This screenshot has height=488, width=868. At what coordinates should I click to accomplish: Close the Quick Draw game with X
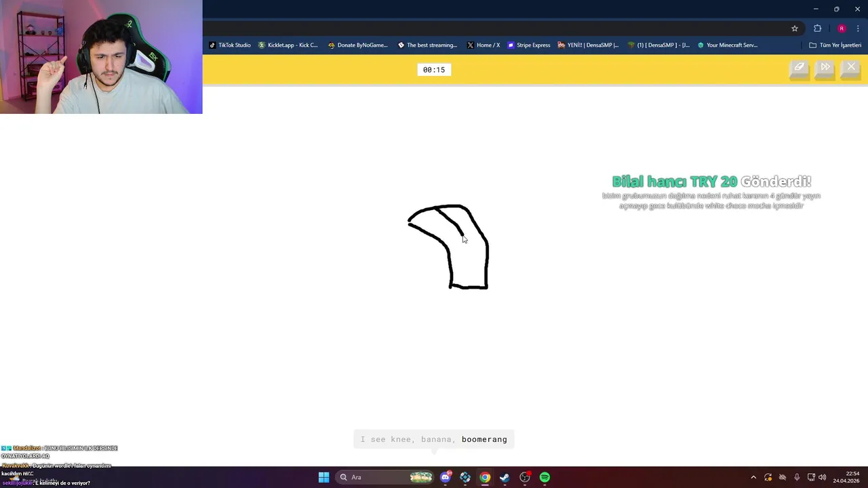[851, 68]
